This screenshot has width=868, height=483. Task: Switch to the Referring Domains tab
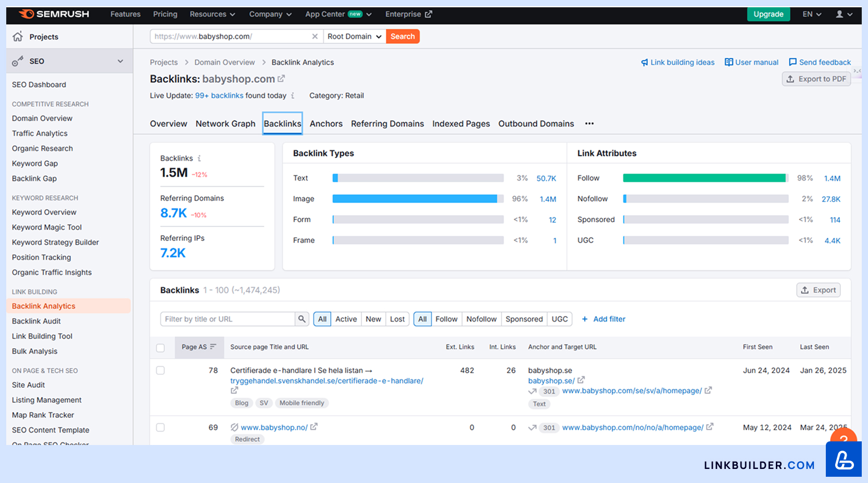tap(387, 124)
